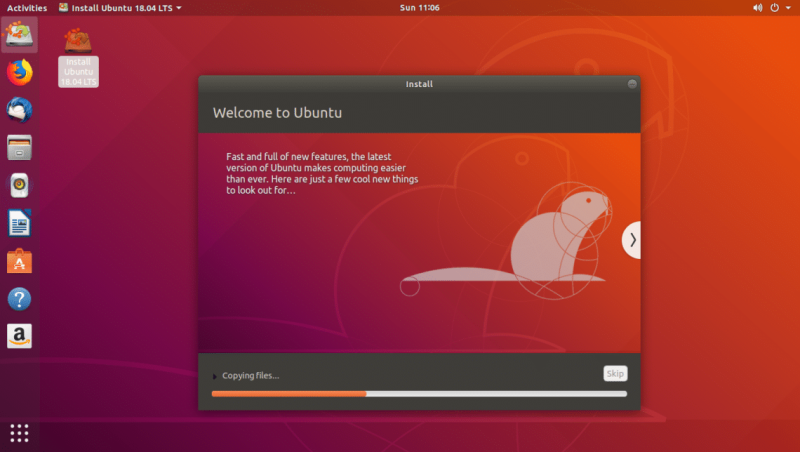
Task: Open LibreOffice Writer from the dock
Action: click(19, 223)
